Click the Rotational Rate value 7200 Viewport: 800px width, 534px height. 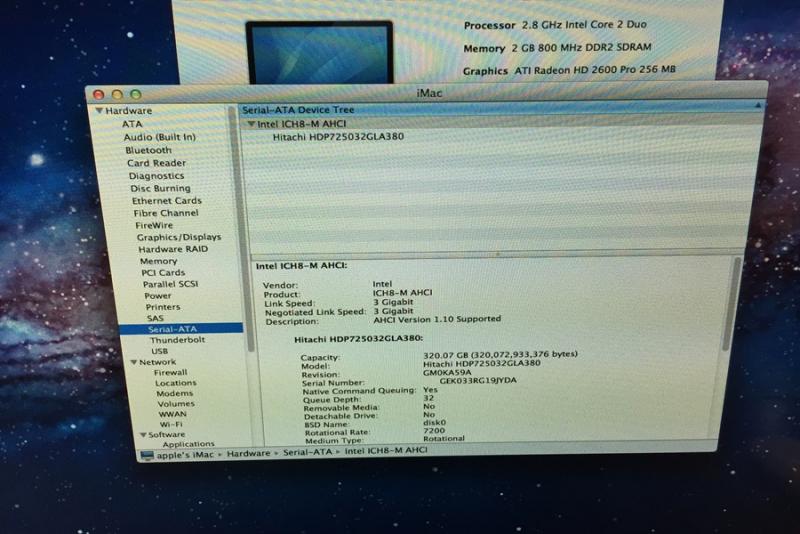[434, 430]
